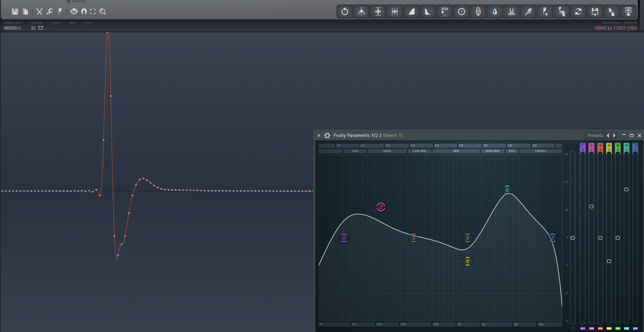
Task: Open the flag regions menu
Action: (60, 12)
